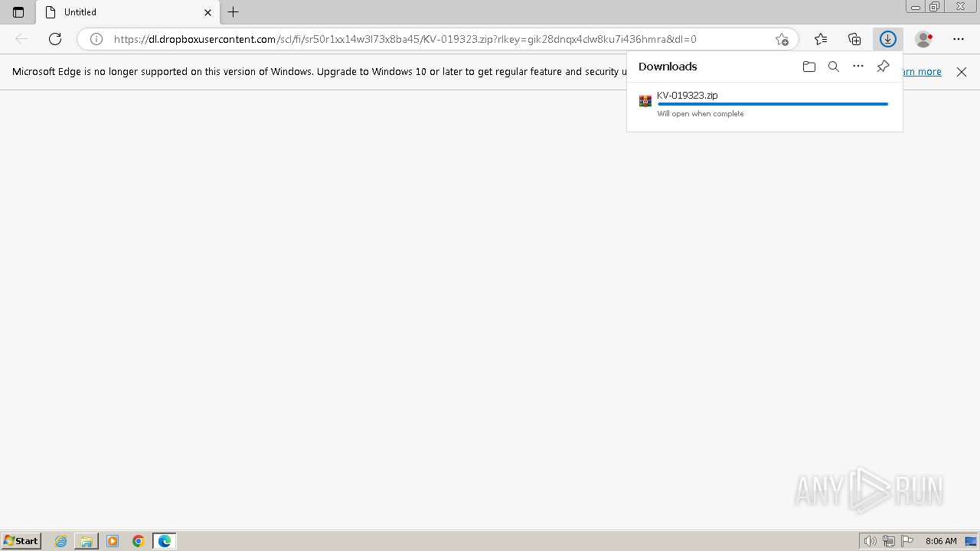980x551 pixels.
Task: Launch Internet Explorer from the taskbar
Action: 60,541
